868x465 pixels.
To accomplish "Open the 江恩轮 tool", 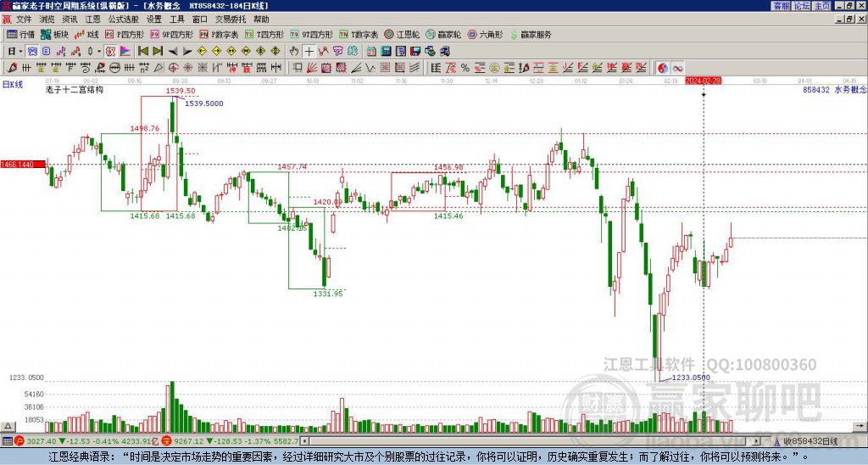I will pos(402,34).
